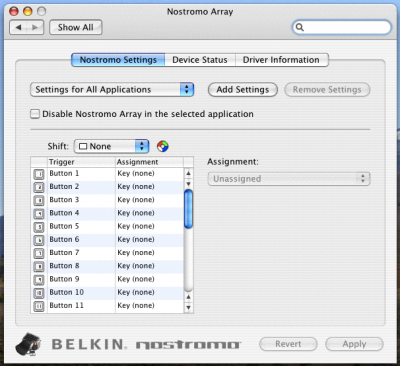Image resolution: width=400 pixels, height=366 pixels.
Task: Open the Shift None dropdown
Action: [x=111, y=146]
